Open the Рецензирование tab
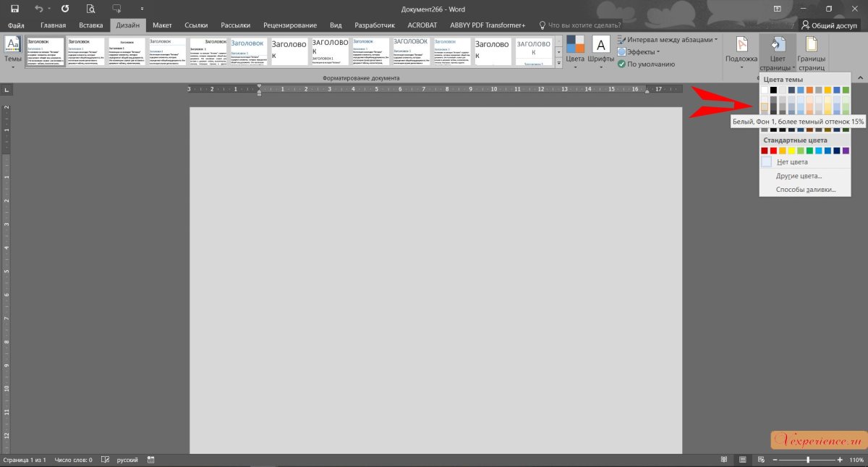 pos(289,25)
